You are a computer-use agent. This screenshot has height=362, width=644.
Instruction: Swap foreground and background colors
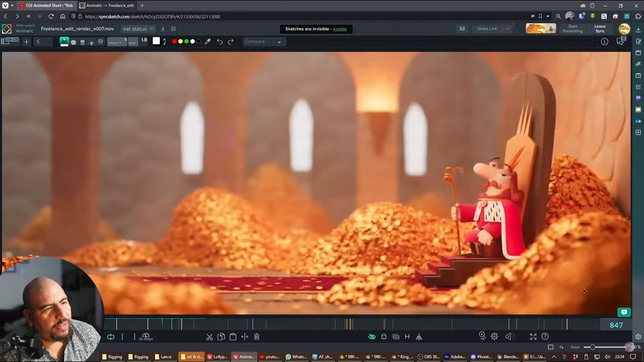[164, 42]
